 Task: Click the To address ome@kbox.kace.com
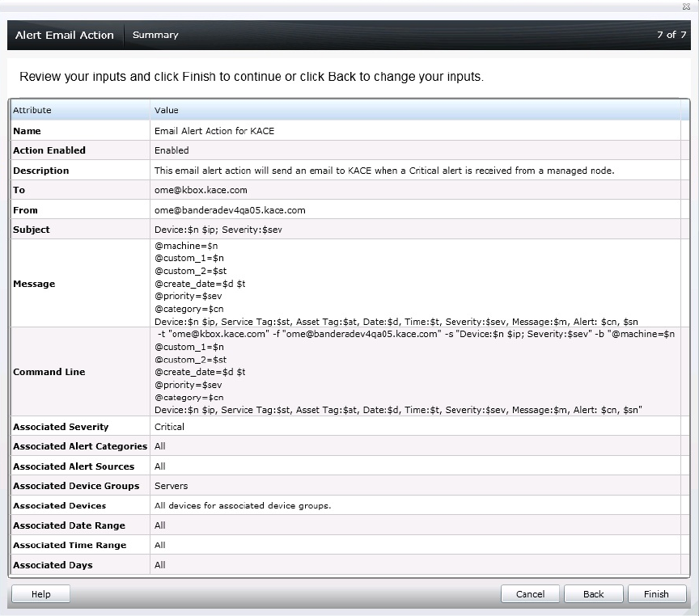point(201,190)
